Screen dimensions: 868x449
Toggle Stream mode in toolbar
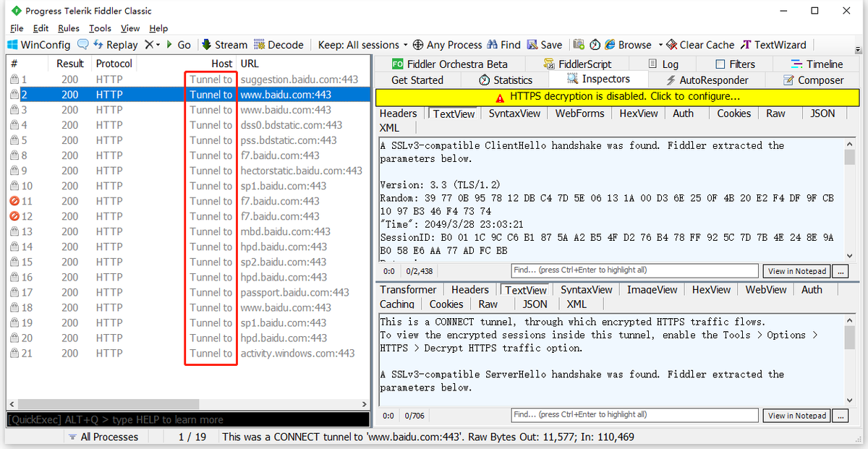tap(225, 45)
